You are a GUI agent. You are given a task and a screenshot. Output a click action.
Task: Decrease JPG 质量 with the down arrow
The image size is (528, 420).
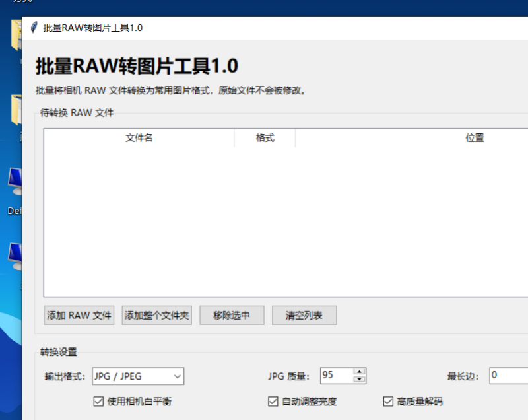pyautogui.click(x=360, y=380)
